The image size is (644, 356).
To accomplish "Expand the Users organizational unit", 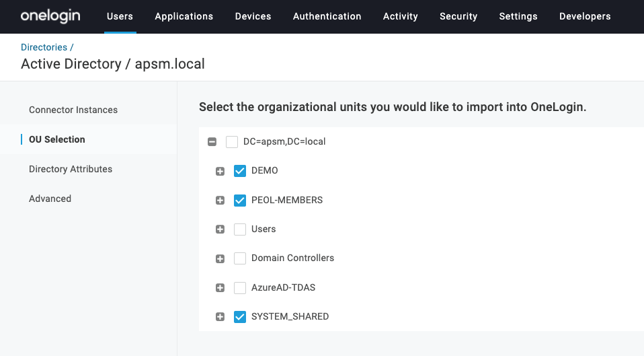I will pos(220,229).
